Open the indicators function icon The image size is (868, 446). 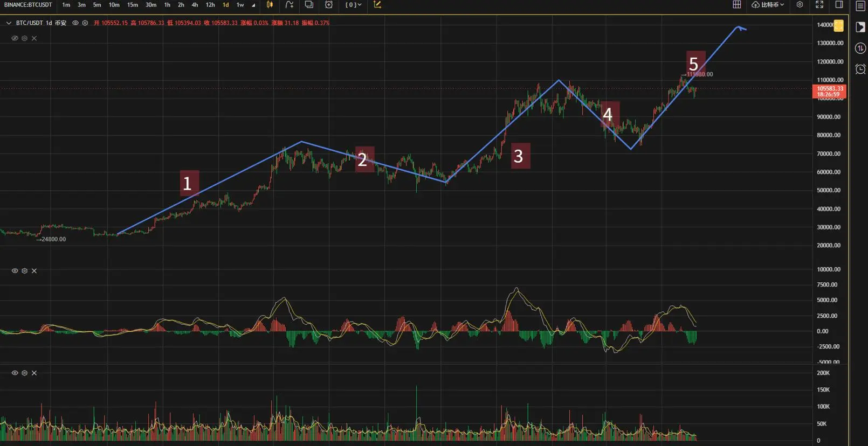coord(290,5)
